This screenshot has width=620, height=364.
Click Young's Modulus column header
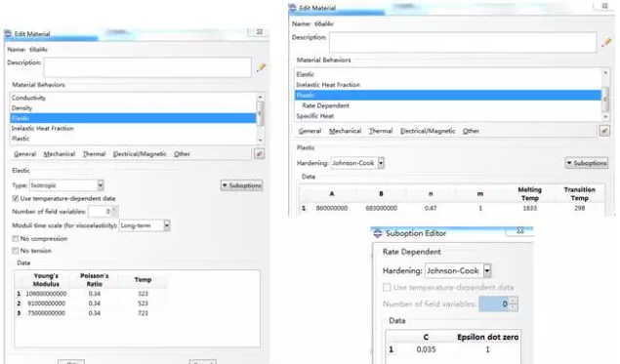click(46, 280)
